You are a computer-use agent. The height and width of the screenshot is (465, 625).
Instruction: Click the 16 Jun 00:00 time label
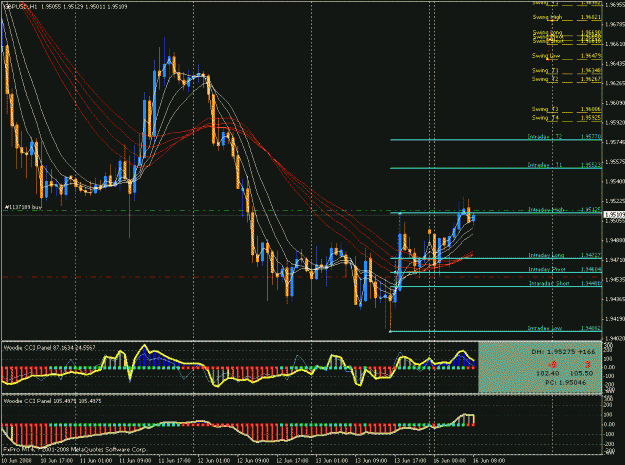450,461
